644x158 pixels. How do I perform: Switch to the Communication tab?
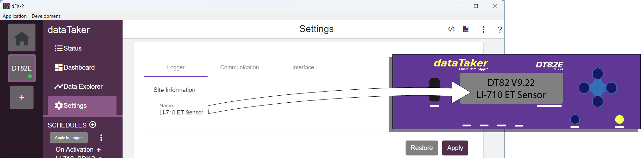[239, 67]
